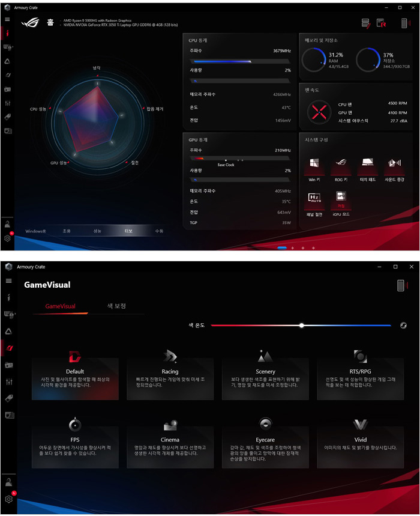Open settings gear in Home window

(7, 238)
